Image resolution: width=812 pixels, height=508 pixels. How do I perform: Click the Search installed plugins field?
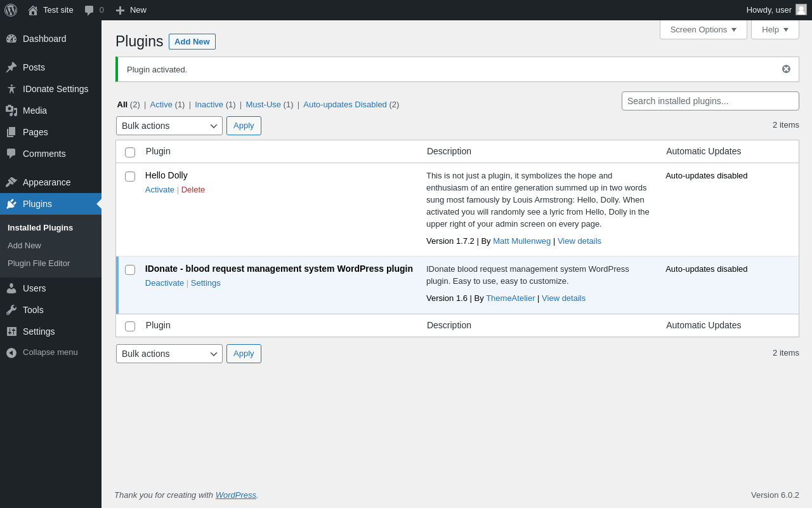tap(710, 101)
